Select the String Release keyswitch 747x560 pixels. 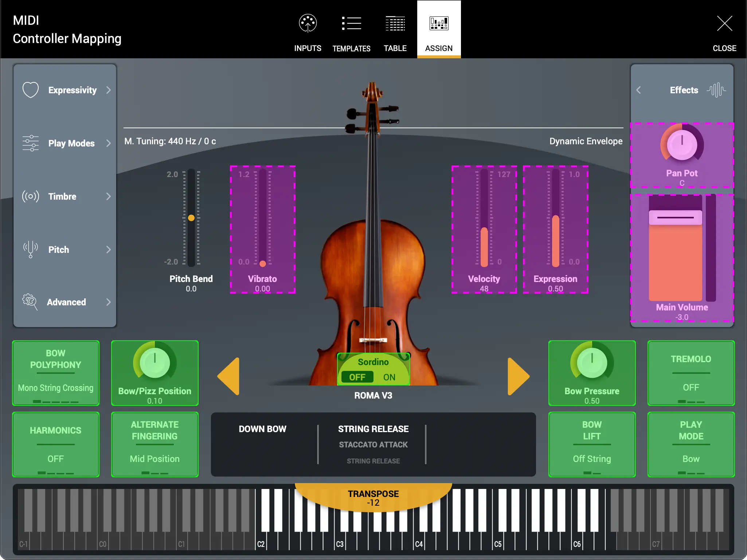[373, 429]
